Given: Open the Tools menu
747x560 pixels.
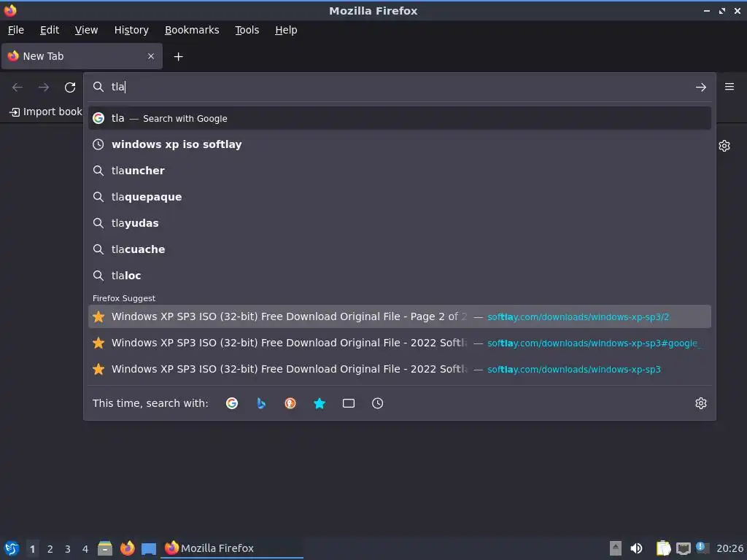Looking at the screenshot, I should (247, 30).
